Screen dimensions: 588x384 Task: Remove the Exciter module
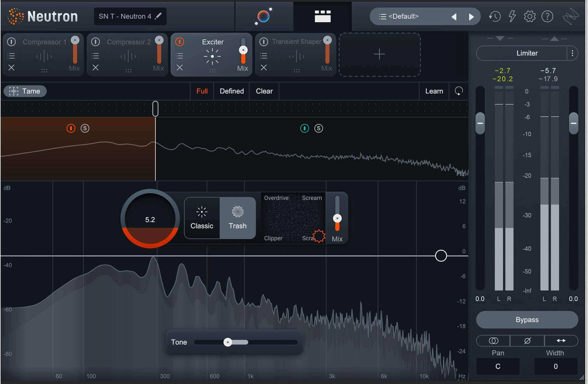point(180,68)
